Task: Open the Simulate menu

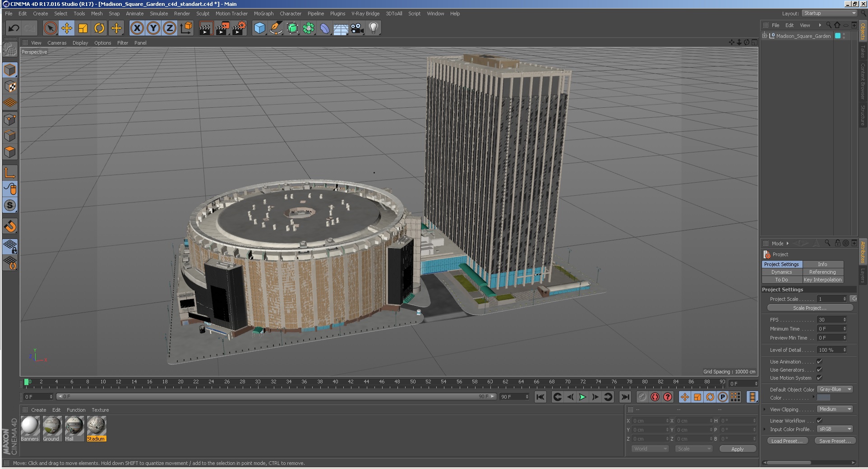Action: 159,14
